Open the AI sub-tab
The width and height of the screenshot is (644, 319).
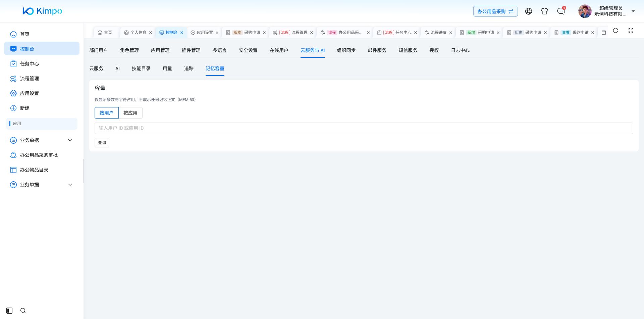point(117,69)
